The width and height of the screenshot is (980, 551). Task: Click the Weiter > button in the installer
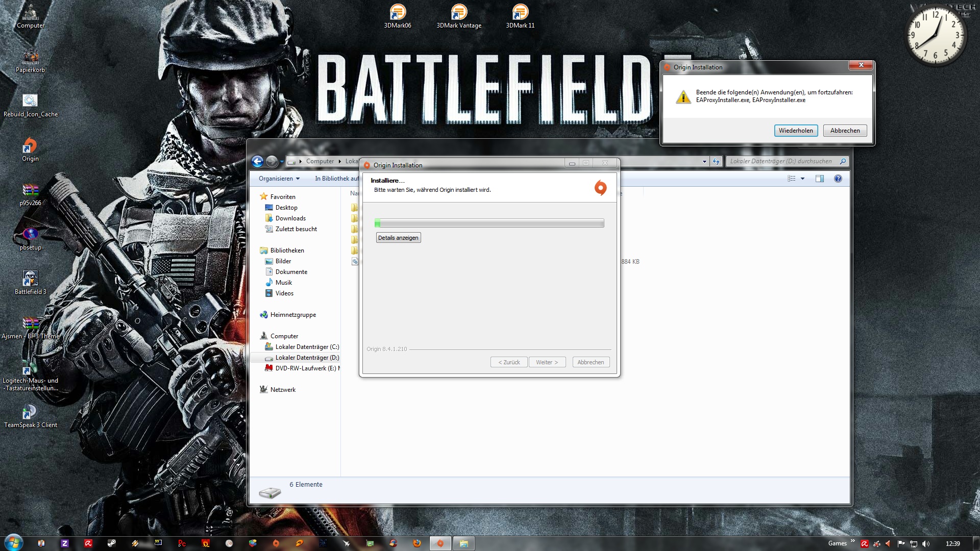547,362
